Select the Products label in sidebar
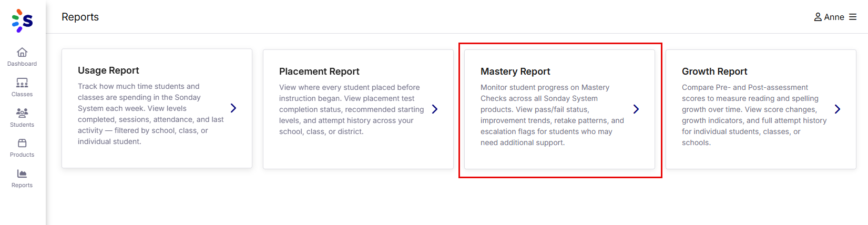The image size is (868, 225). coord(22,155)
